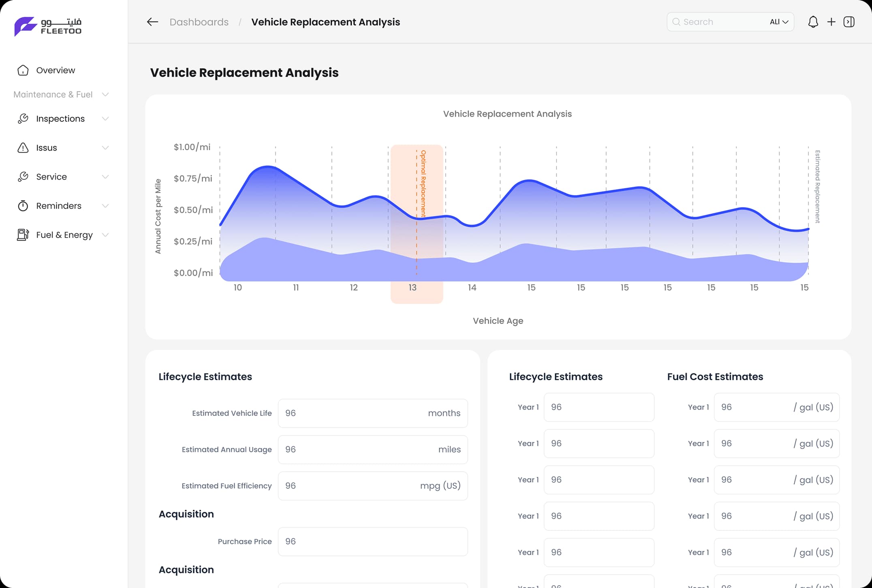The width and height of the screenshot is (872, 588).
Task: Click the Issus warning triangle icon
Action: pyautogui.click(x=23, y=148)
